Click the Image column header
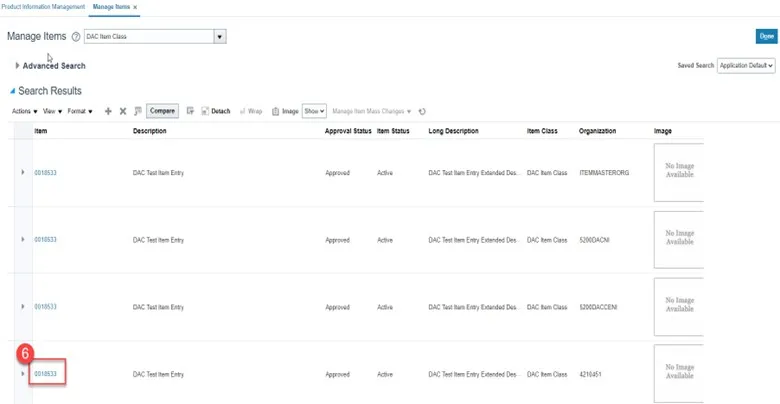Viewport: 780px width, 404px height. 663,131
